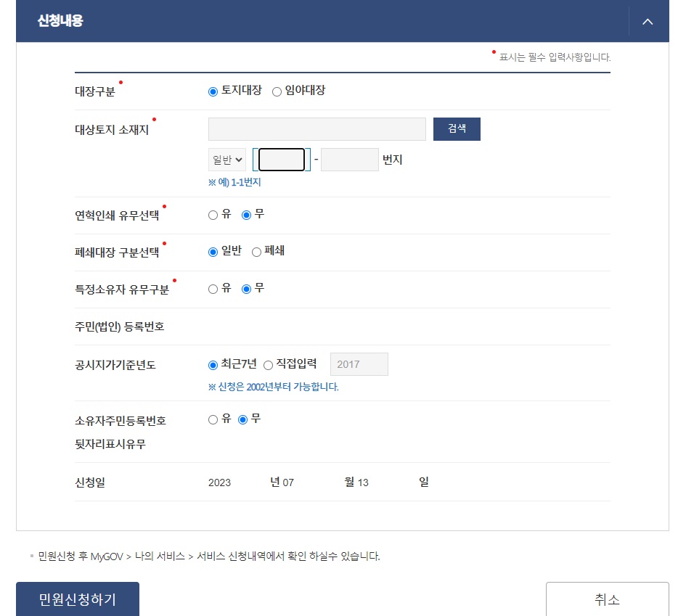Select 무 for 연혁인쇄 유무선택

click(245, 215)
